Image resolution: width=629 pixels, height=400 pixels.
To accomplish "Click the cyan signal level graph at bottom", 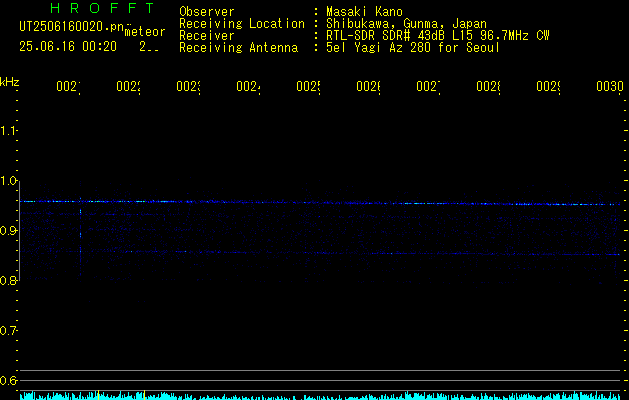I will 320,396.
